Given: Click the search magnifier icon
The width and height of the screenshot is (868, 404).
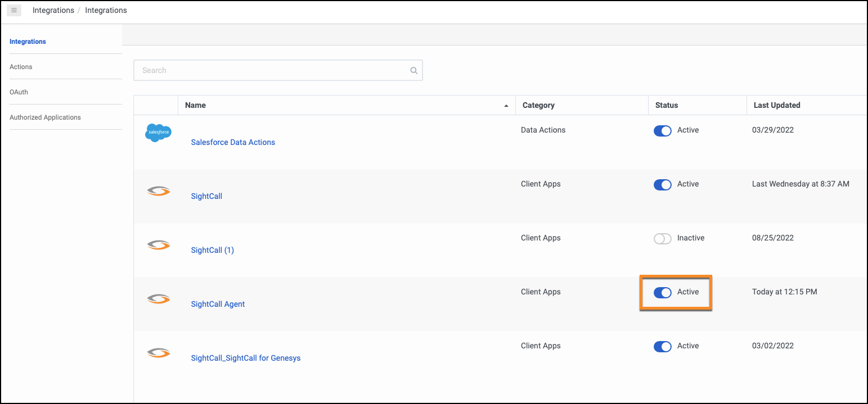Looking at the screenshot, I should [413, 71].
